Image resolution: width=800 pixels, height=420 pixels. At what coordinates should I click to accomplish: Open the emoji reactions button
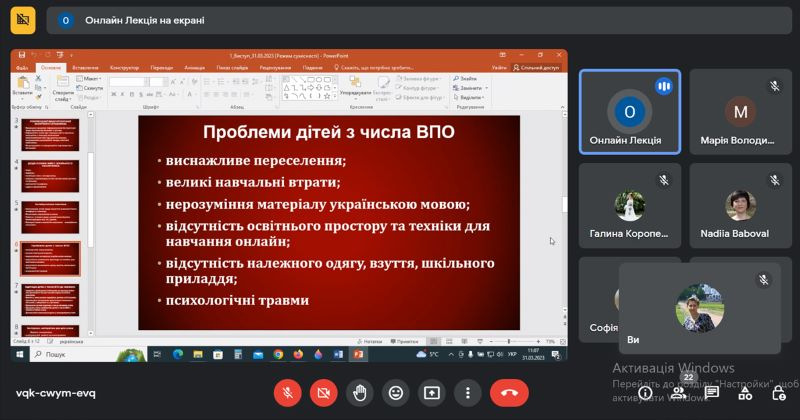(x=396, y=392)
